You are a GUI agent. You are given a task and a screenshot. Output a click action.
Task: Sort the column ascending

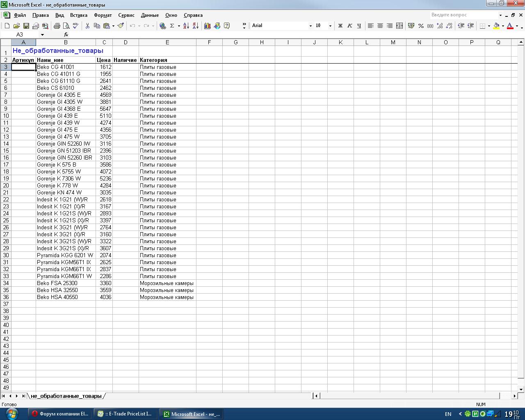point(186,26)
